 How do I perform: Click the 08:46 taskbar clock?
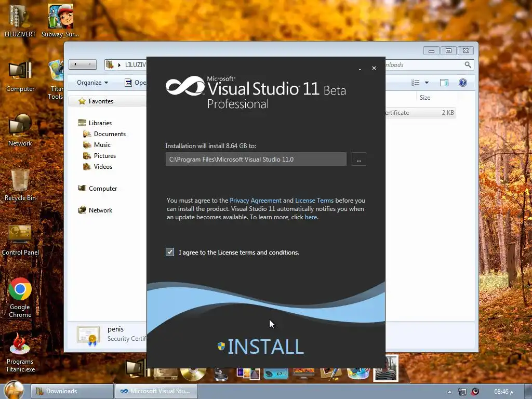pos(503,392)
